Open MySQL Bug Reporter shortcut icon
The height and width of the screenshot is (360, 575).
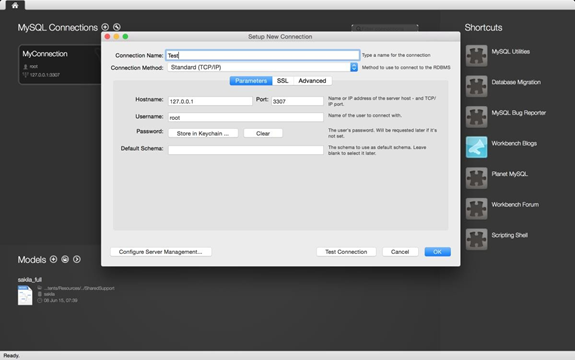click(x=476, y=117)
